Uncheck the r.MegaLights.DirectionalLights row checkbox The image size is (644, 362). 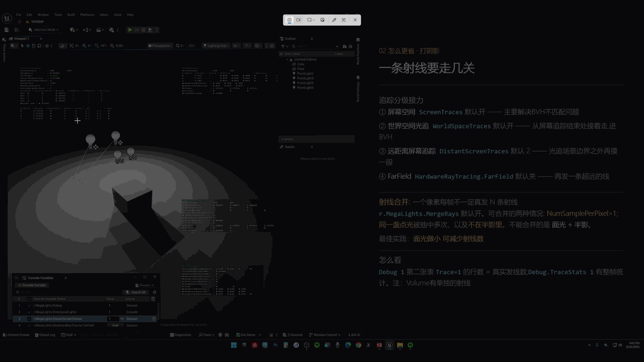coord(29,312)
